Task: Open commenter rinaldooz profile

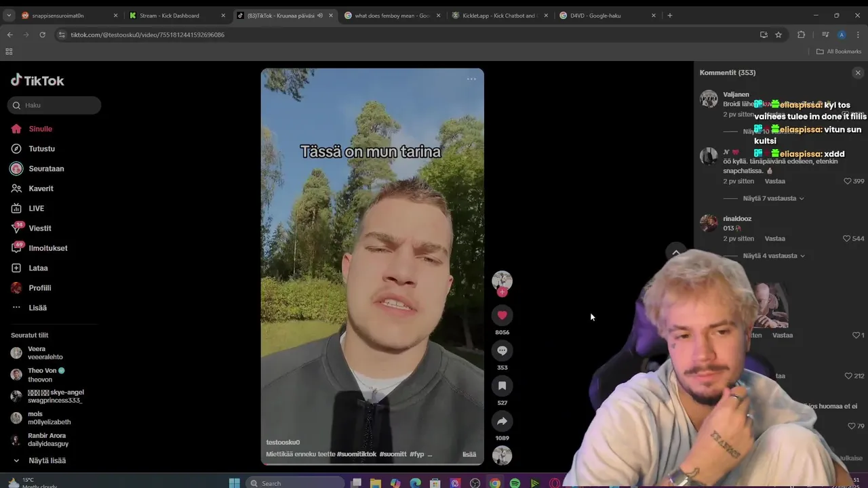Action: (x=737, y=219)
